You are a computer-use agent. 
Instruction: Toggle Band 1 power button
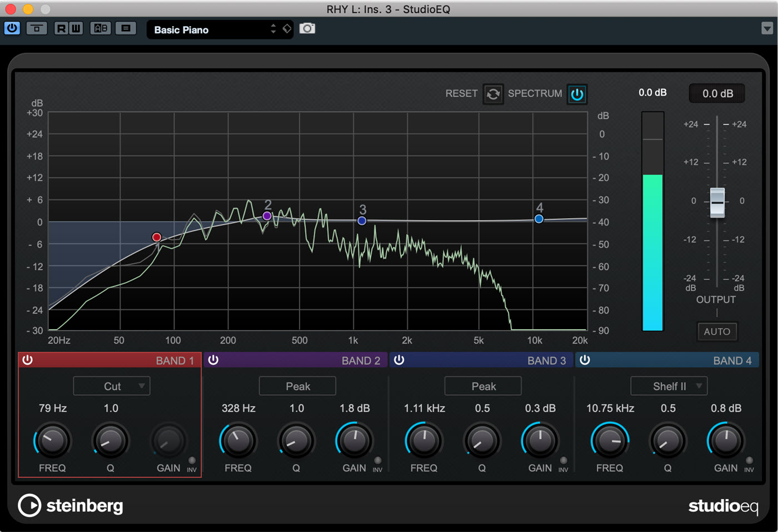pos(27,360)
